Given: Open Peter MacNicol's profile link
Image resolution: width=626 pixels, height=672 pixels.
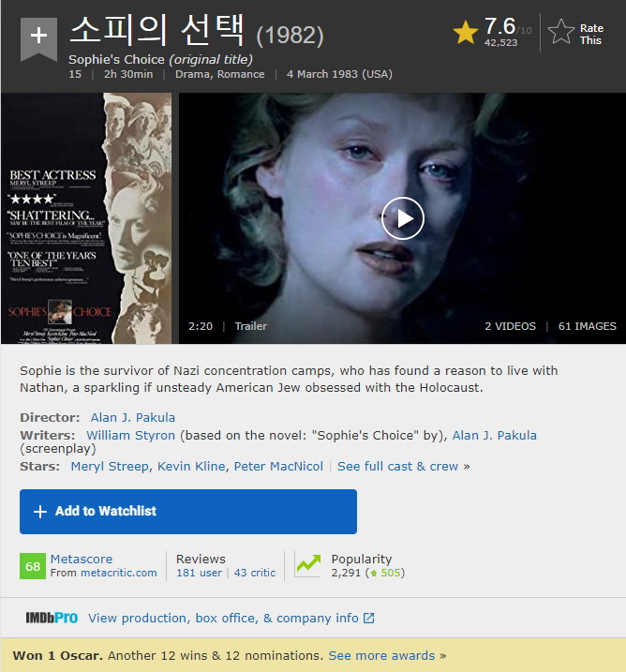Looking at the screenshot, I should click(278, 466).
